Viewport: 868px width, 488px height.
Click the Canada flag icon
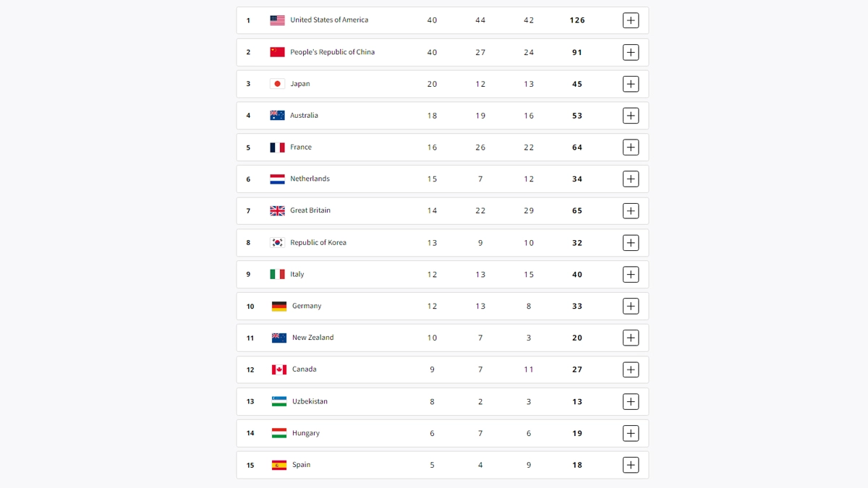pos(279,369)
